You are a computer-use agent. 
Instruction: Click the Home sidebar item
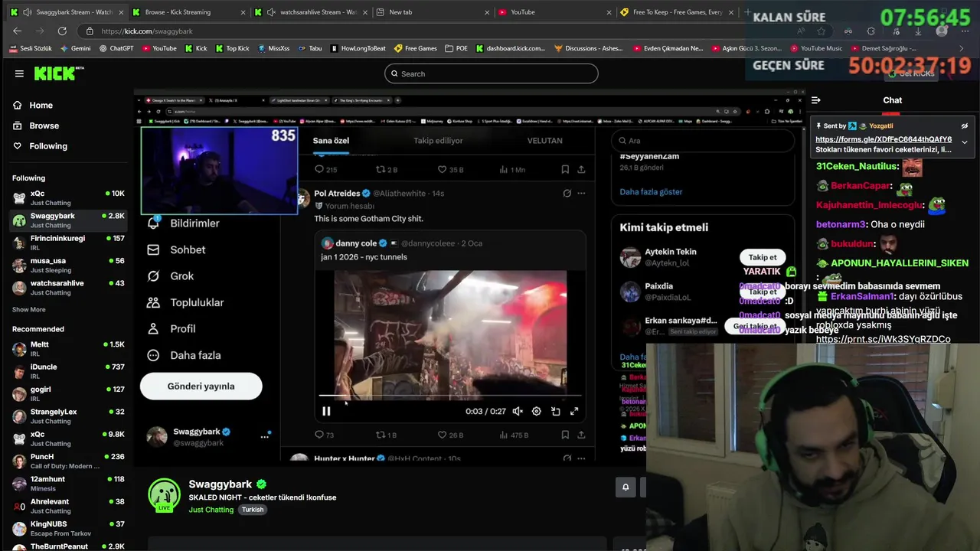click(x=41, y=105)
